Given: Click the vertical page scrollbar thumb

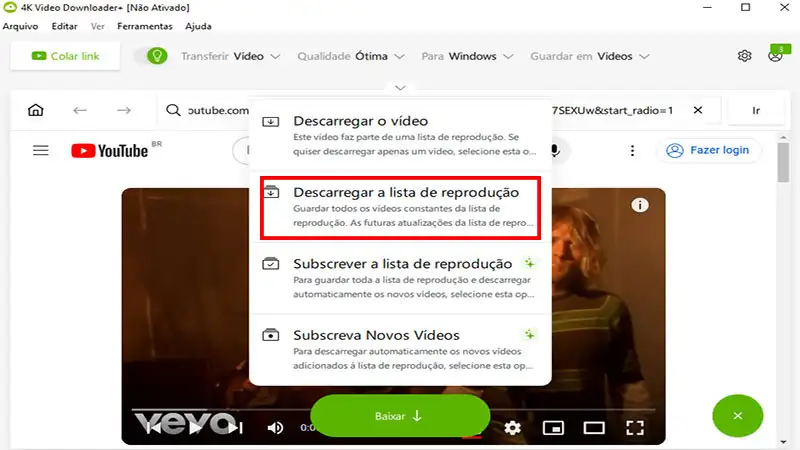Looking at the screenshot, I should click(784, 162).
